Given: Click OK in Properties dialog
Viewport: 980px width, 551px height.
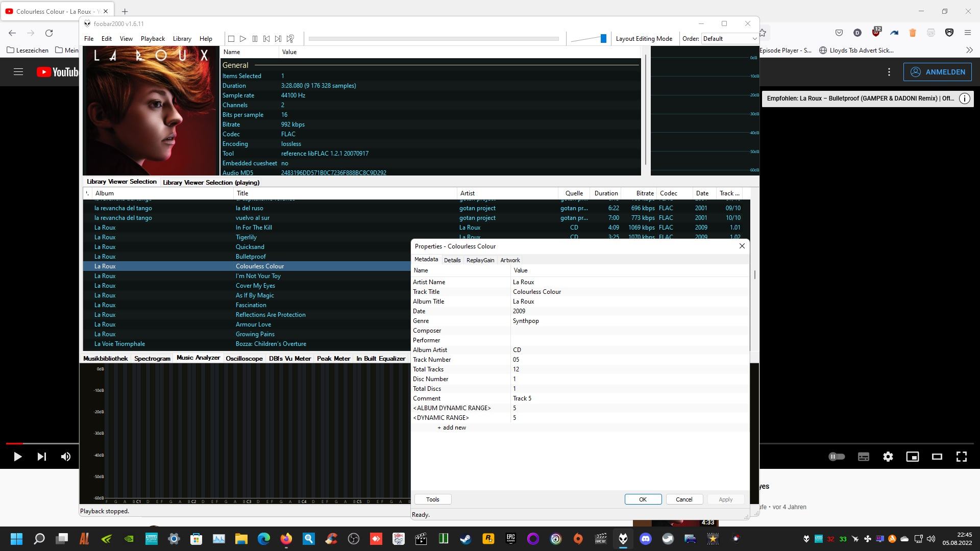Looking at the screenshot, I should click(643, 499).
